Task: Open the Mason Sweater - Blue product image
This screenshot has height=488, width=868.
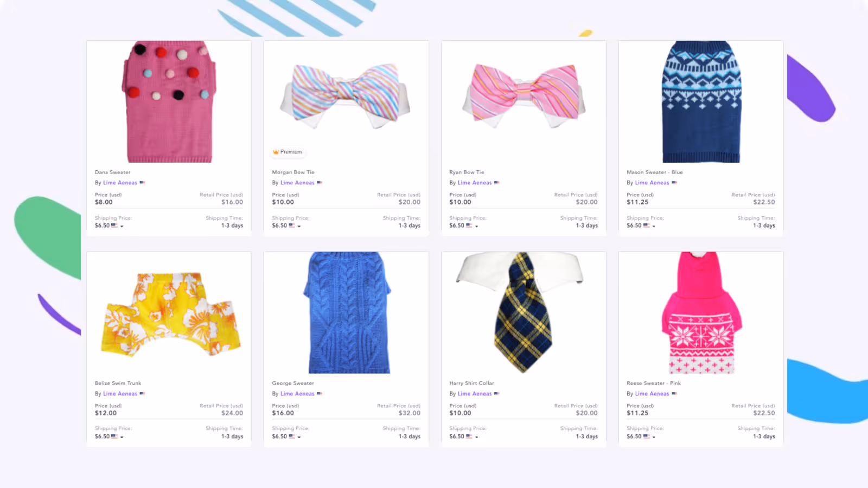Action: tap(701, 101)
